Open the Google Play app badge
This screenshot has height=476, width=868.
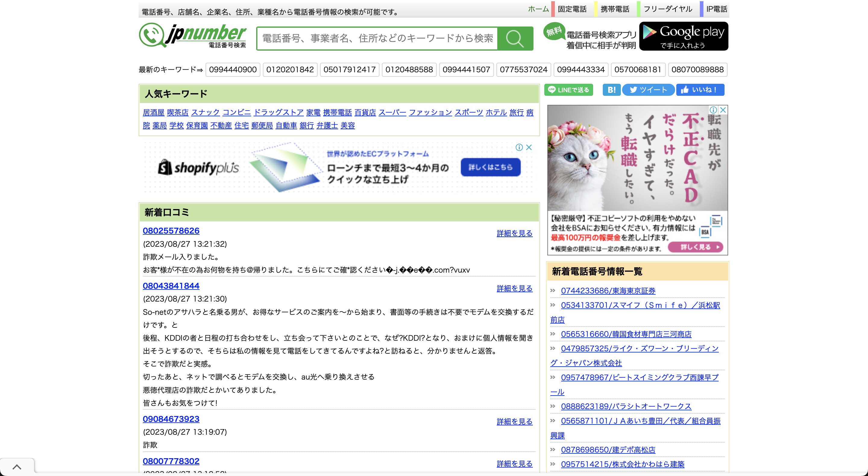[683, 36]
